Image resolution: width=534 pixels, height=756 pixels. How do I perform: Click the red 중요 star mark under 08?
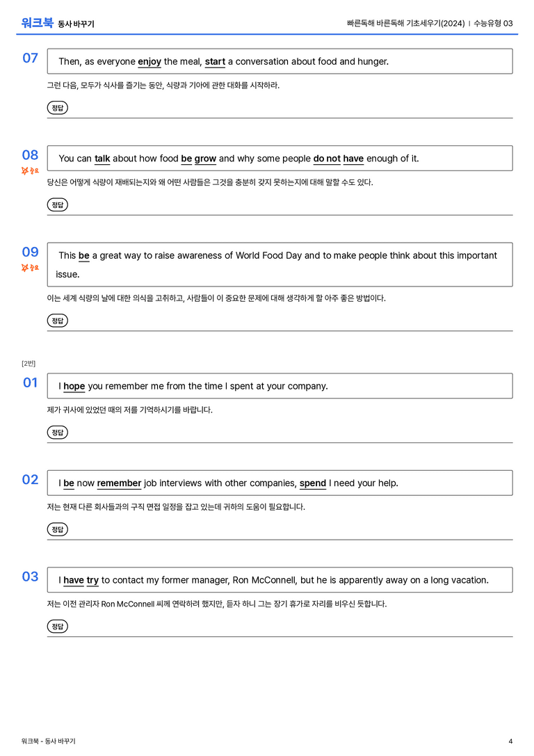click(x=30, y=170)
